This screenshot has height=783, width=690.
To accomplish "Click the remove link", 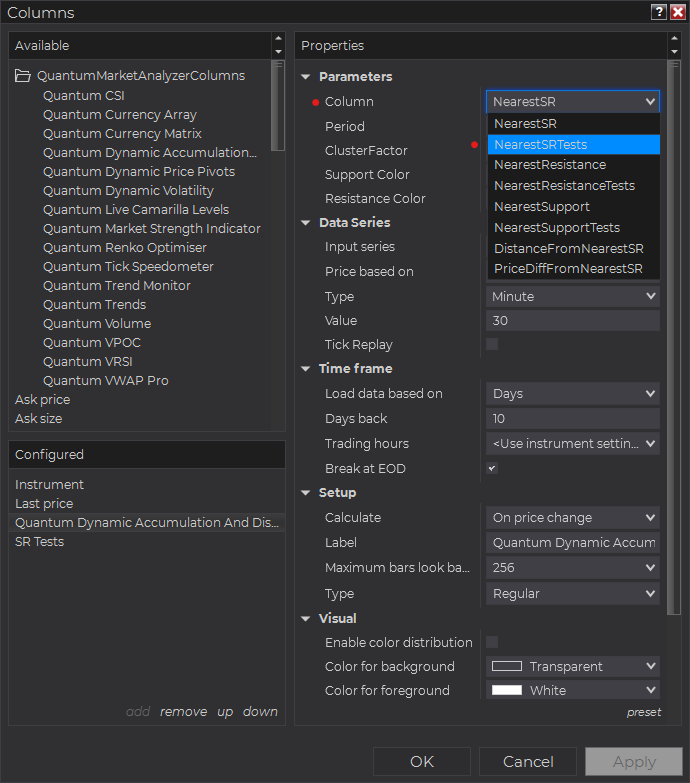I will point(183,712).
